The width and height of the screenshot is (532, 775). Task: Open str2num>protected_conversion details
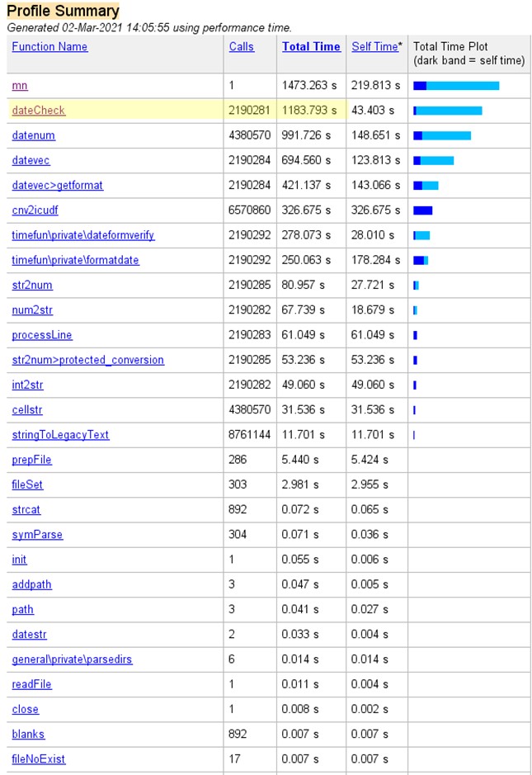tap(87, 360)
